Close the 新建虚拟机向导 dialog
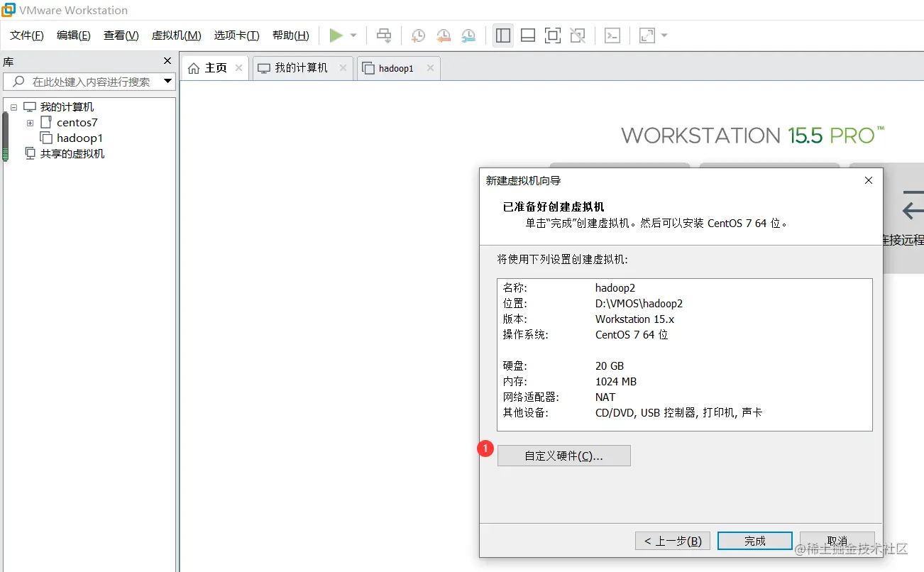The width and height of the screenshot is (924, 572). point(869,181)
